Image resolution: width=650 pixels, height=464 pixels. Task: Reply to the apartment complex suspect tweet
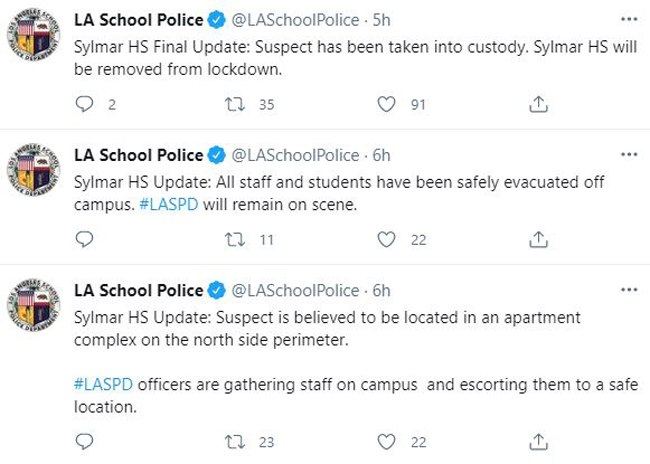[x=85, y=442]
